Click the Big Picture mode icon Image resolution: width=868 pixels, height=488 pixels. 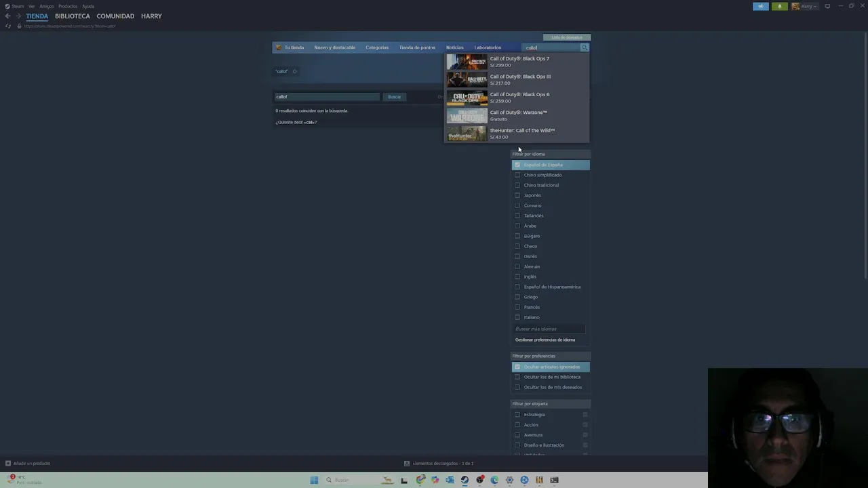(827, 6)
